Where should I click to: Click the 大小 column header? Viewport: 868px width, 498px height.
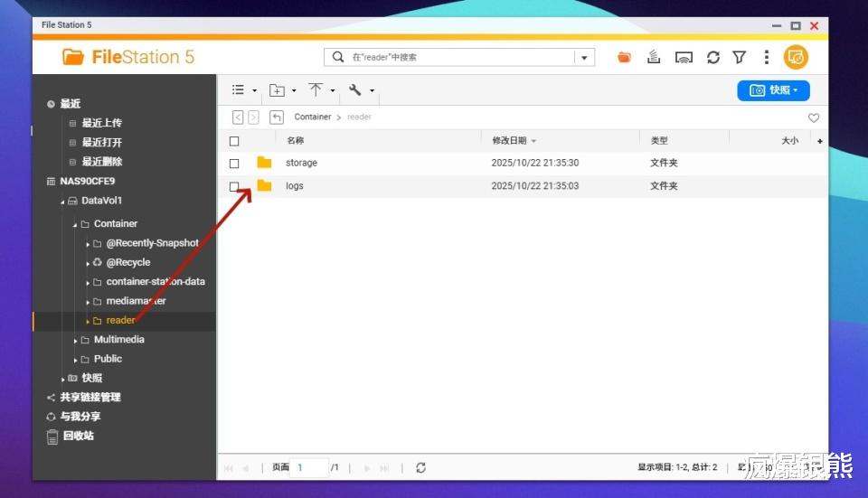[x=790, y=141]
